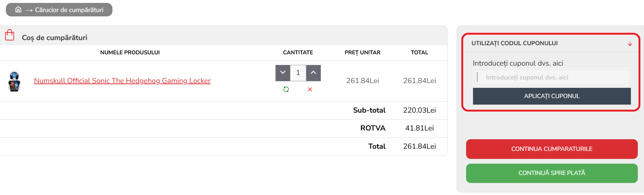This screenshot has height=195, width=644.
Task: Click Continua cumparaturile red button
Action: click(x=552, y=149)
